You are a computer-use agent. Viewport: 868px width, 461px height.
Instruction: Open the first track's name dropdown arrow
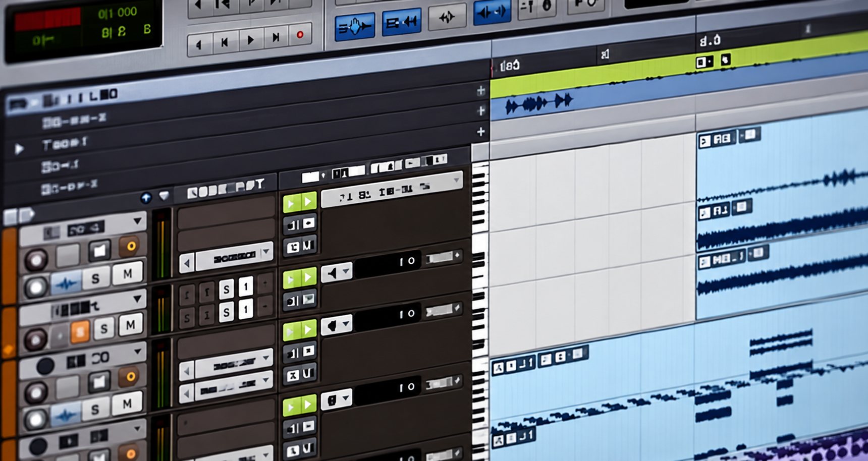pyautogui.click(x=137, y=221)
